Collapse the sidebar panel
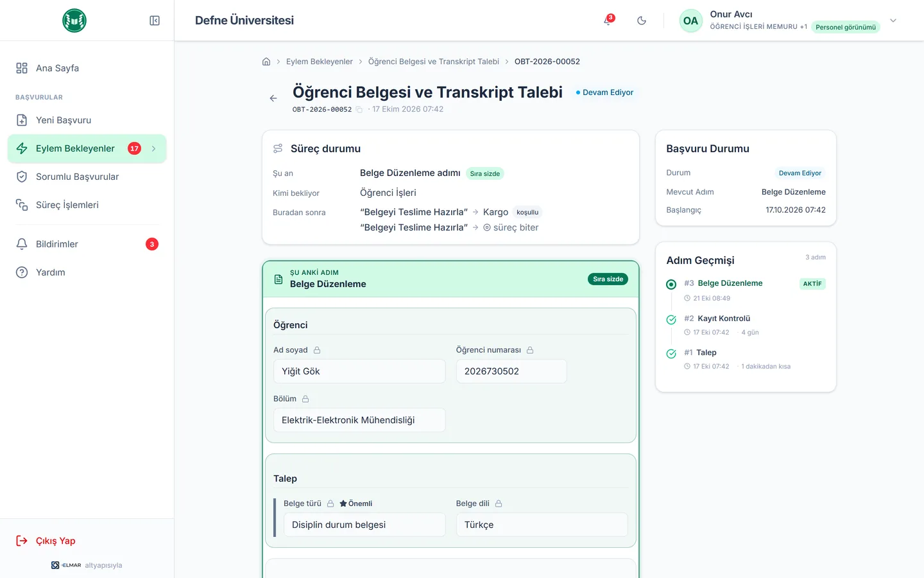The width and height of the screenshot is (924, 578). [x=155, y=21]
